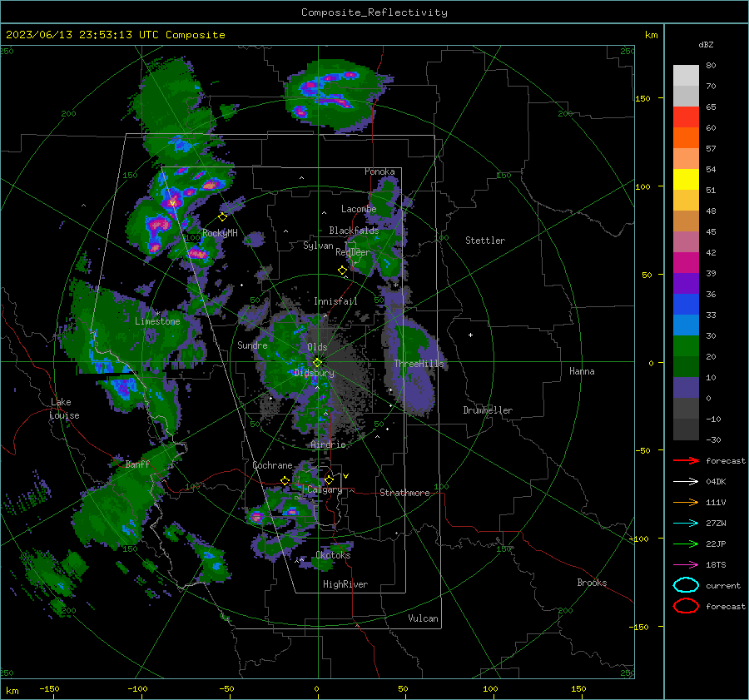The height and width of the screenshot is (700, 749).
Task: Click the 'Innisfail' map label
Action: coord(335,301)
